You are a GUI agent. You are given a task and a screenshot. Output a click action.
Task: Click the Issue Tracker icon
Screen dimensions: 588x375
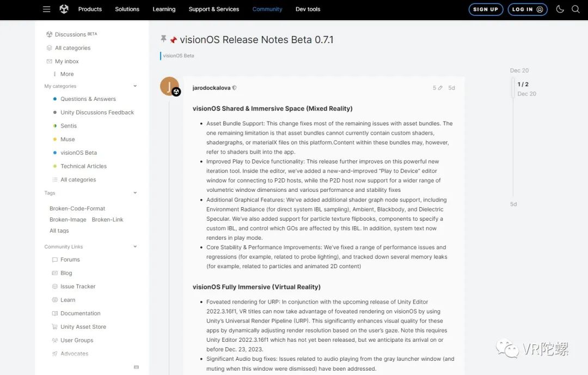tap(55, 286)
